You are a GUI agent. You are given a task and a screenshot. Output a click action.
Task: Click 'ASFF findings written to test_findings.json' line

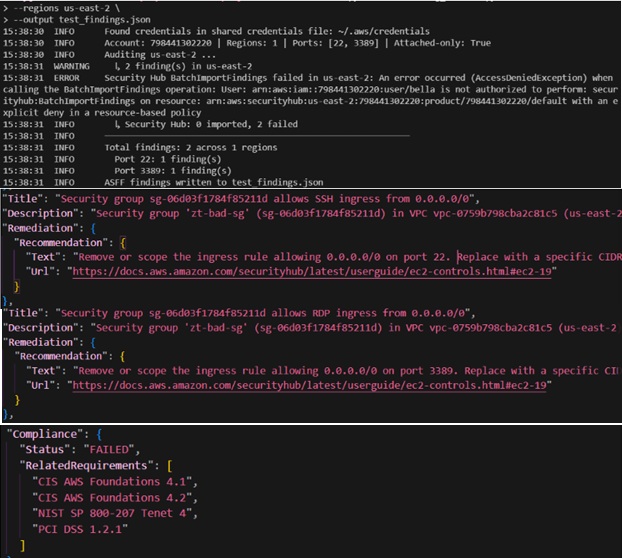click(214, 182)
